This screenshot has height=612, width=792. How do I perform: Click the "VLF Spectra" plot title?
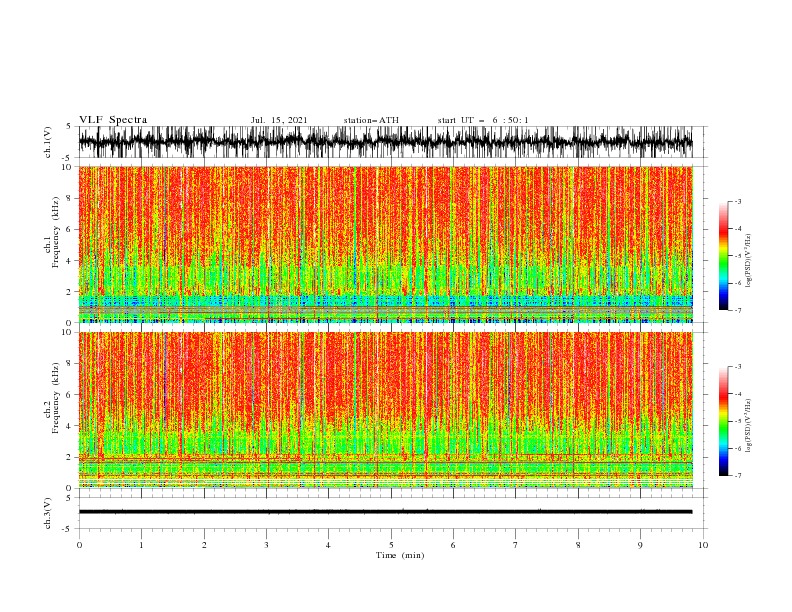pos(113,120)
